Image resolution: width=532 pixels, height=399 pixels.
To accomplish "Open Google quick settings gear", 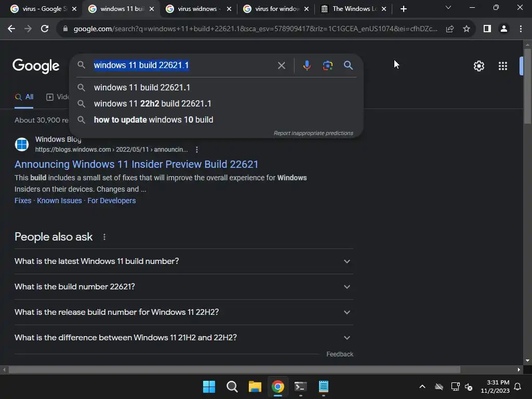I will [478, 66].
